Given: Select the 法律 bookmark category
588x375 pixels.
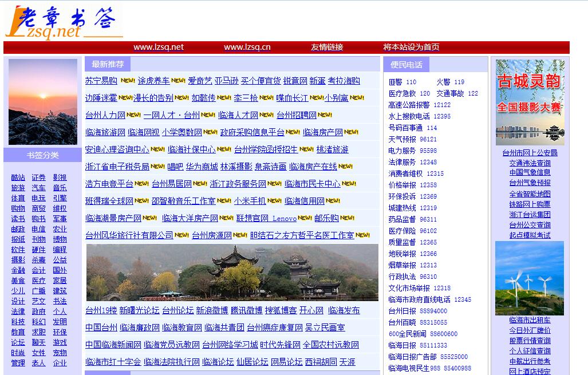Looking at the screenshot, I should coord(18,311).
